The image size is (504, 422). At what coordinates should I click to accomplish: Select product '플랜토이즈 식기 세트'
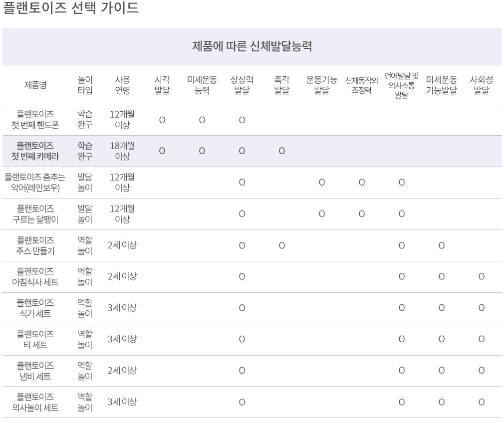coord(35,308)
